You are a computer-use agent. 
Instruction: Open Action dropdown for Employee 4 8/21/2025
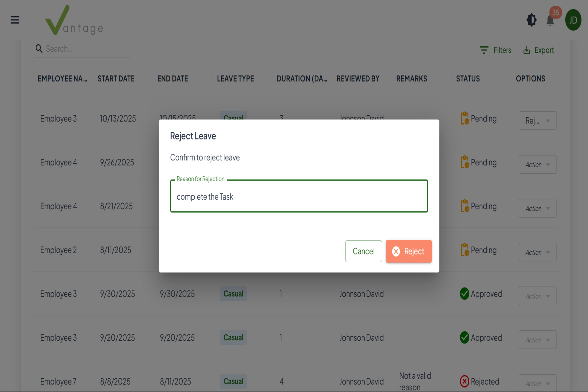point(537,208)
